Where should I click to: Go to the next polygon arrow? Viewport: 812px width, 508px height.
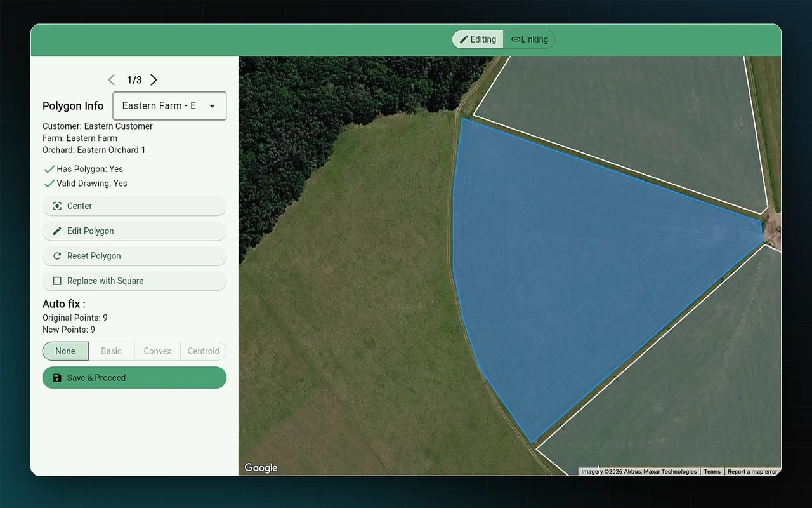click(154, 80)
